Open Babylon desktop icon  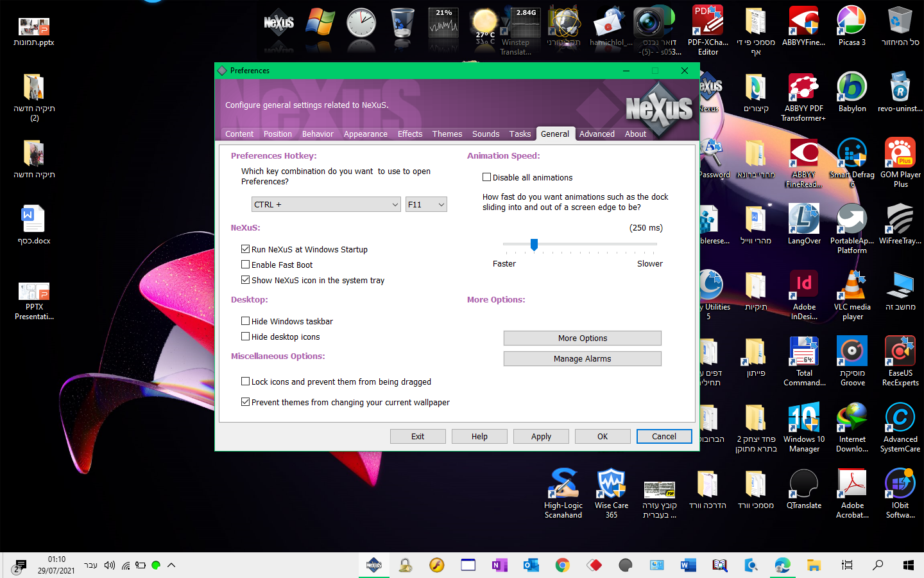coord(852,92)
